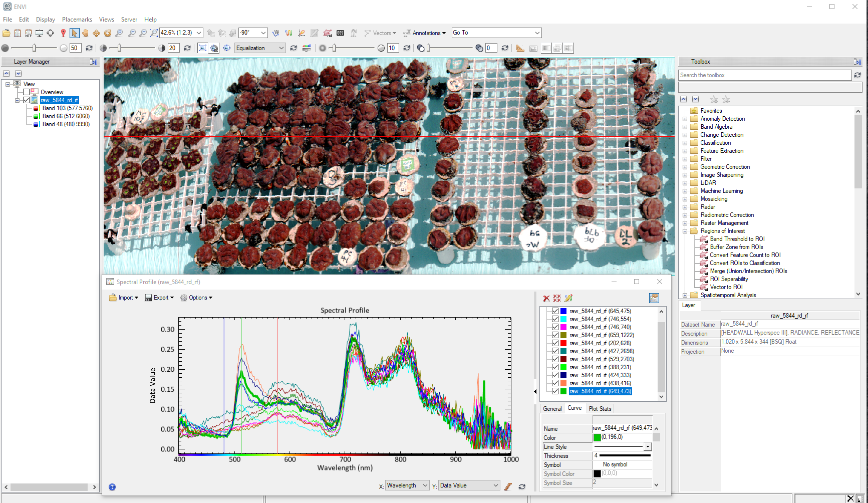Click the Spectral Profile toolbar icon

click(288, 33)
